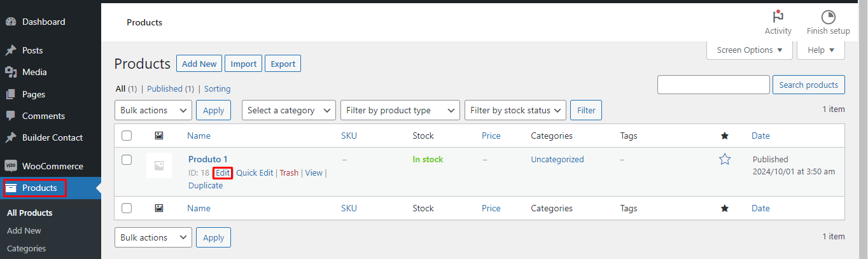Click the Activity flag icon
The width and height of the screenshot is (868, 259).
coord(778,17)
